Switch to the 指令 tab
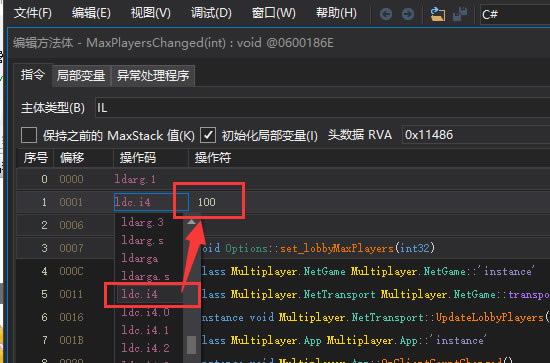The image size is (550, 363). 33,75
